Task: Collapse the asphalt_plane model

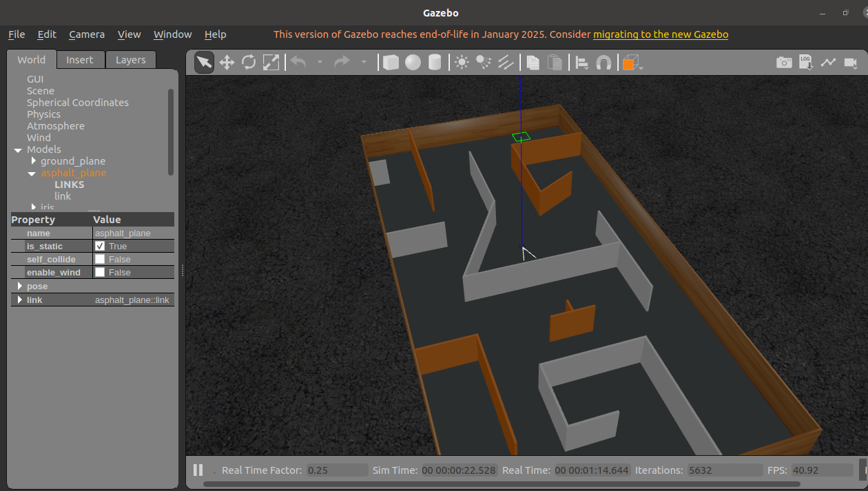Action: [32, 173]
